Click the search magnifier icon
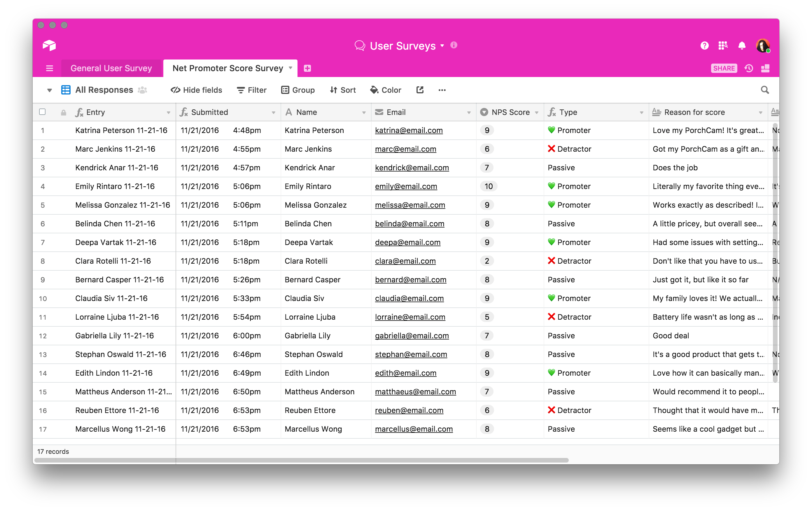Image resolution: width=812 pixels, height=511 pixels. (x=764, y=90)
